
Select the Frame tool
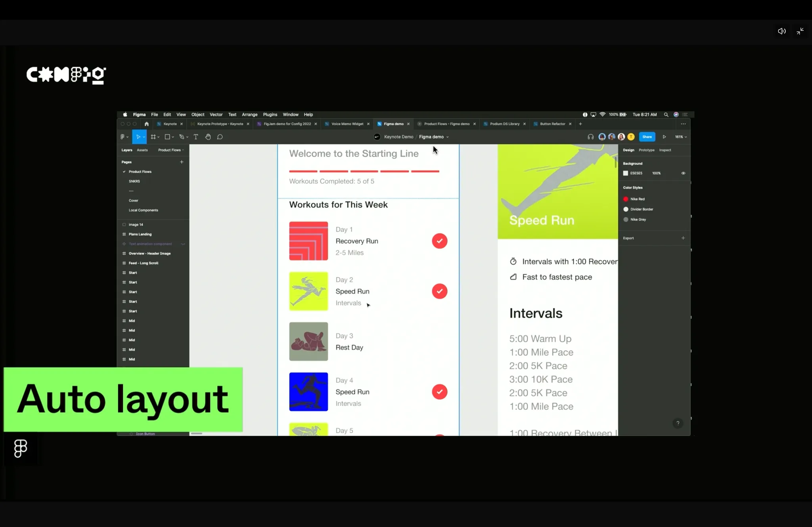(x=153, y=137)
